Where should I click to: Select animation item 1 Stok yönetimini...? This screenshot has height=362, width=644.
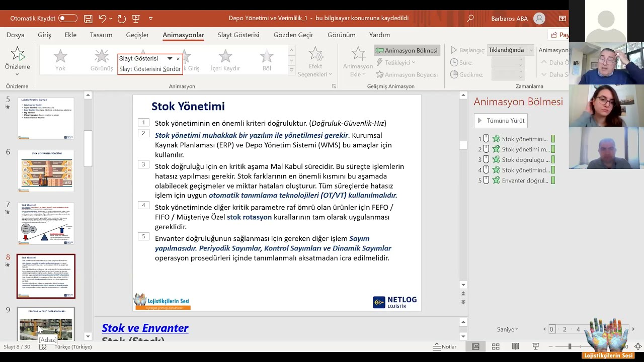(x=517, y=139)
